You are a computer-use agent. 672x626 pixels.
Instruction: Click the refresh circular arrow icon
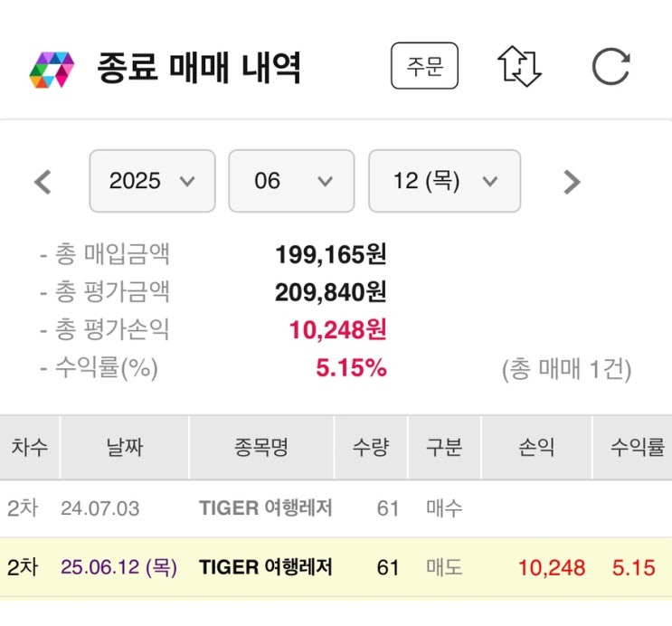pos(610,67)
